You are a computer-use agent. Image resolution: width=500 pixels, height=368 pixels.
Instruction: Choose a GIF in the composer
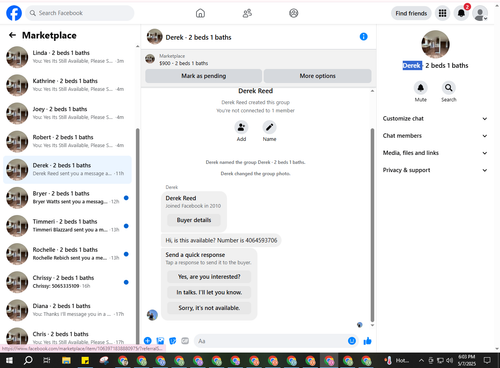point(185,341)
